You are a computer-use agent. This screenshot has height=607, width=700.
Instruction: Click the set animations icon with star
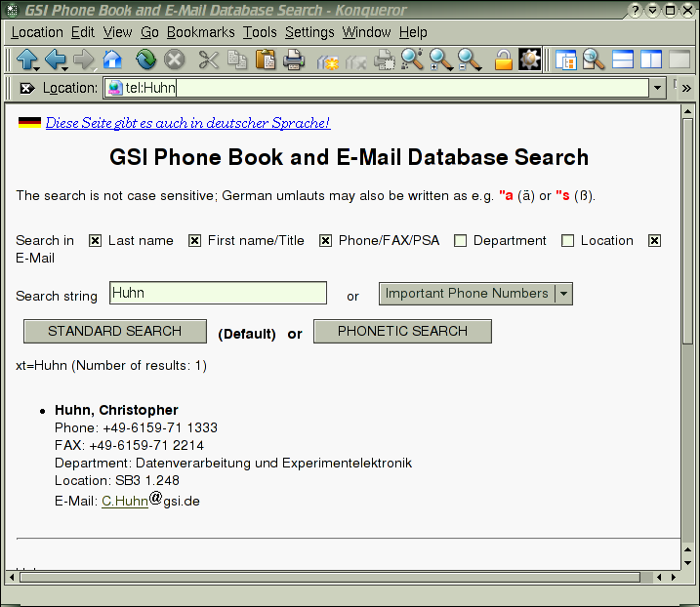(328, 61)
